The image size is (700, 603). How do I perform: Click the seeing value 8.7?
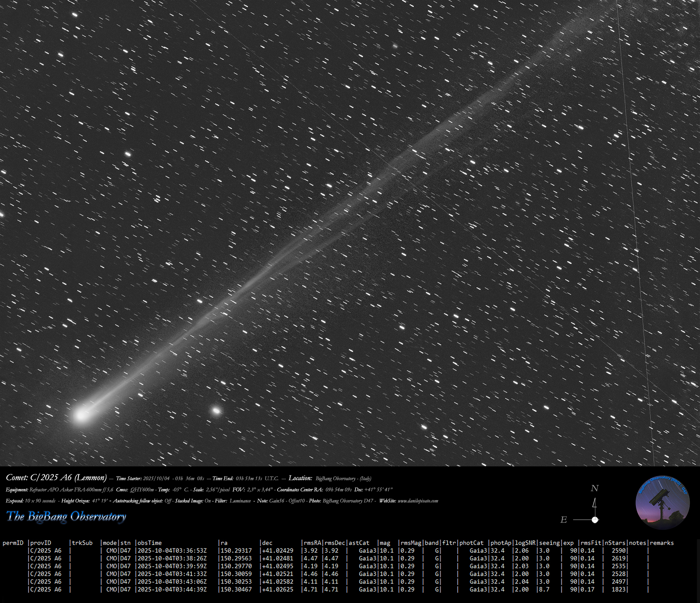click(544, 589)
